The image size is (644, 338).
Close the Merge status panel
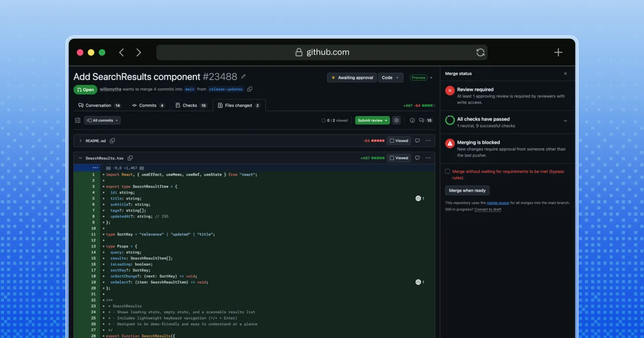[x=565, y=73]
